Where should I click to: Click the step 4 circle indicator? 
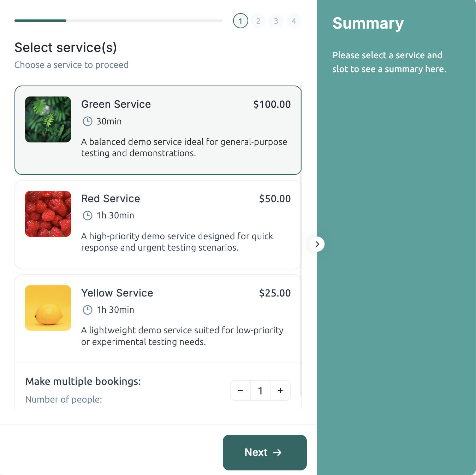[294, 20]
